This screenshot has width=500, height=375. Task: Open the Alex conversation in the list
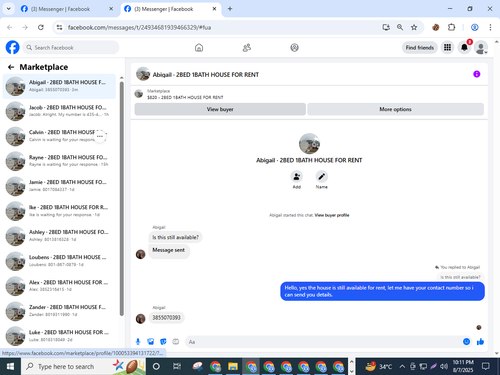[59, 286]
